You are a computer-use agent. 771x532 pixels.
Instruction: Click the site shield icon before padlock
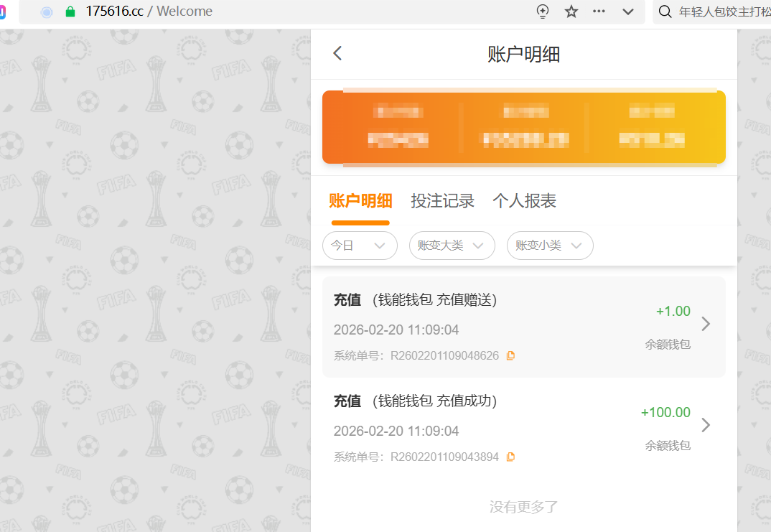pos(47,11)
